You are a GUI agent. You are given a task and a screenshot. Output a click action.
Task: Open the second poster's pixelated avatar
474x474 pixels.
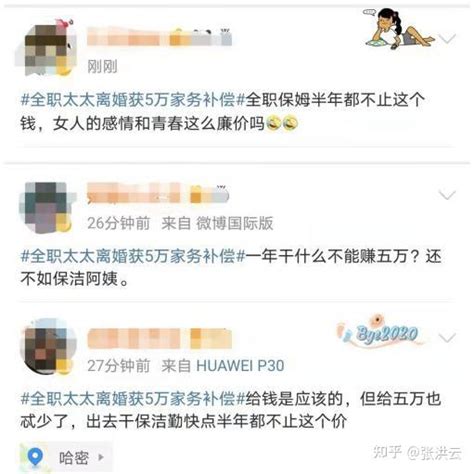tap(47, 207)
